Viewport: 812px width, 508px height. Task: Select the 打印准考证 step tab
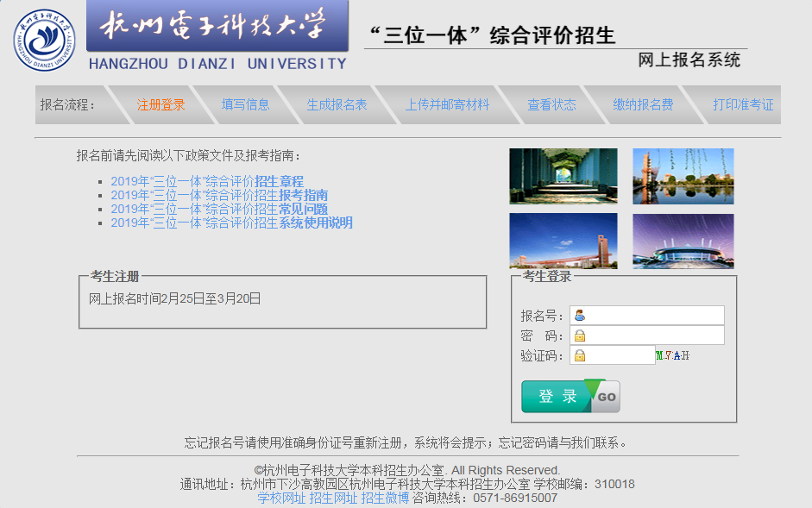[743, 105]
